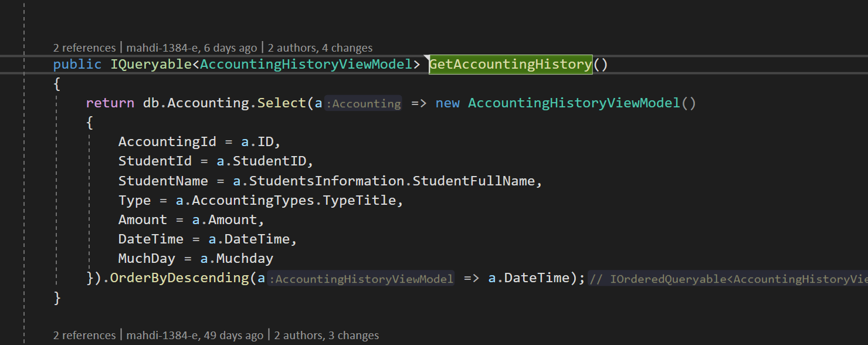Open the '2 authors, 3 changes' CodeLens

(327, 336)
